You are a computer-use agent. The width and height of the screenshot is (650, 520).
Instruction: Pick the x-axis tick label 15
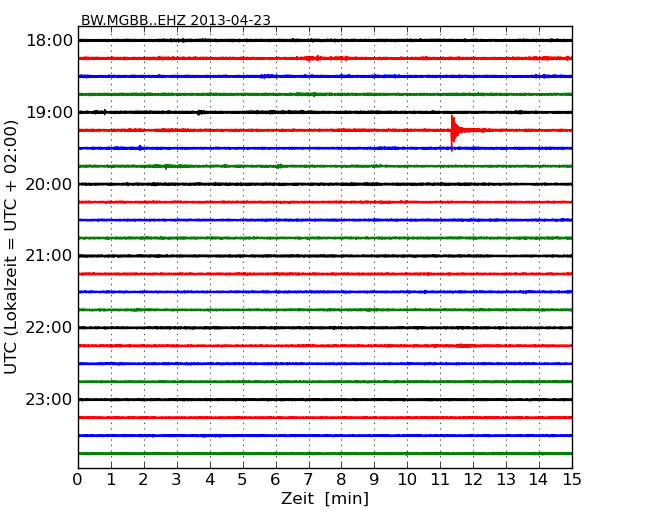pyautogui.click(x=572, y=480)
